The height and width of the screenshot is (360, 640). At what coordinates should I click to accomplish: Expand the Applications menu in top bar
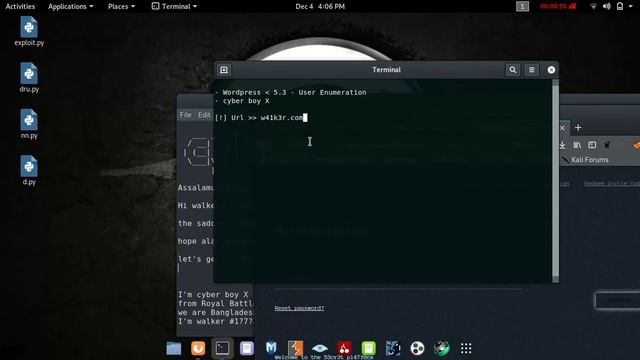click(x=70, y=6)
